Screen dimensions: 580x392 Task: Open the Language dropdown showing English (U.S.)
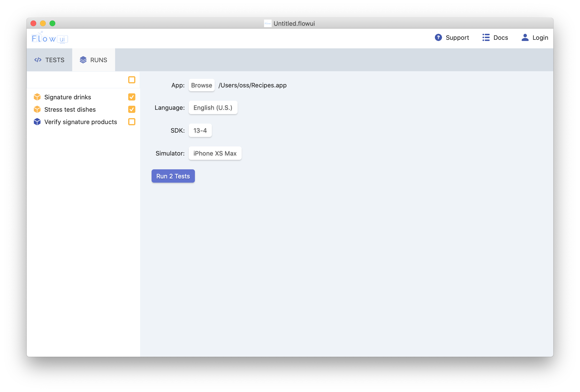pos(213,108)
